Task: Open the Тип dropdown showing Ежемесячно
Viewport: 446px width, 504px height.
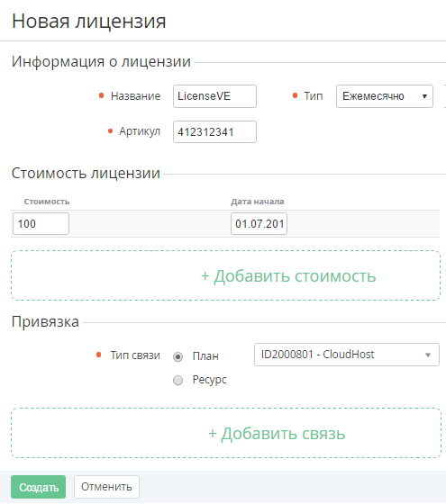Action: [x=385, y=96]
